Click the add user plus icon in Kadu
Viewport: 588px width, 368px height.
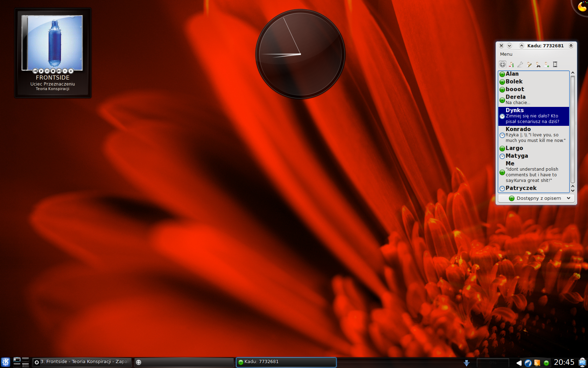point(547,64)
